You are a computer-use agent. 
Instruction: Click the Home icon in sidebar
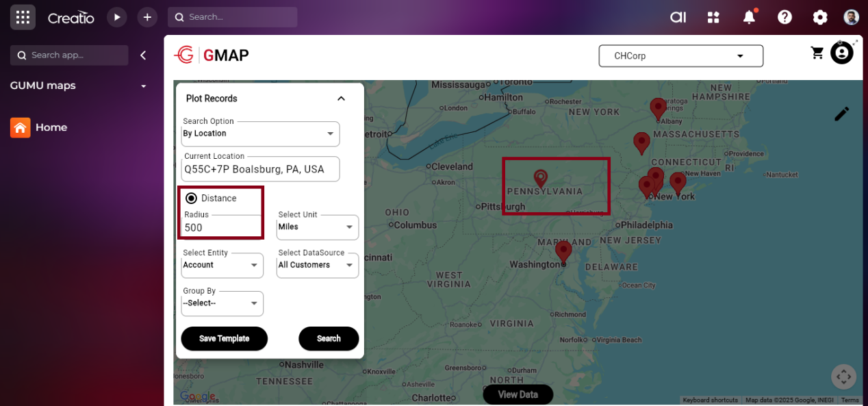[x=20, y=127]
